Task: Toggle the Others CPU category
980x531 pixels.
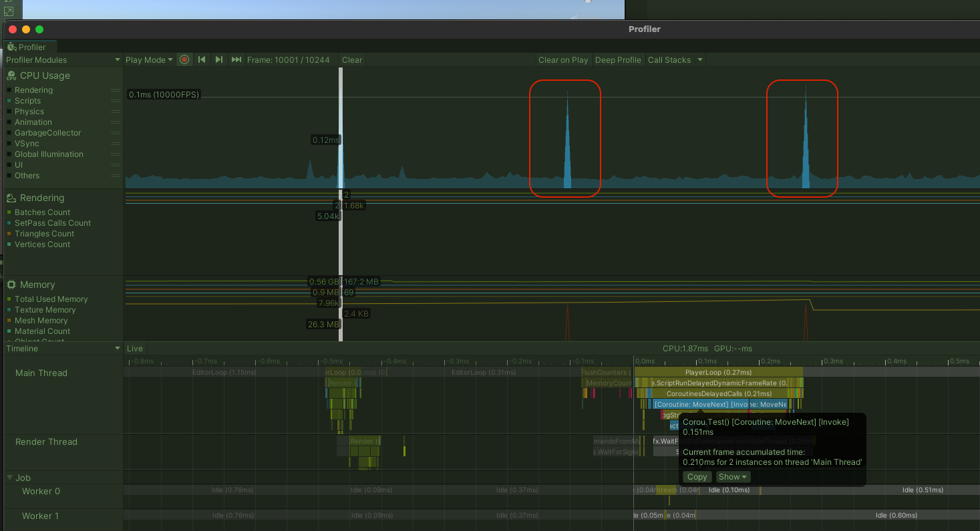Action: click(x=9, y=176)
